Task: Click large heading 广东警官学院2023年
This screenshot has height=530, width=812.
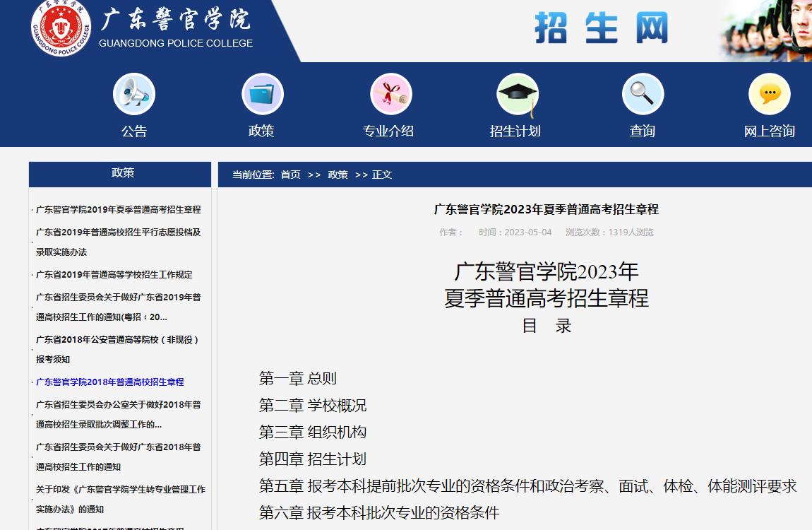Action: 547,272
